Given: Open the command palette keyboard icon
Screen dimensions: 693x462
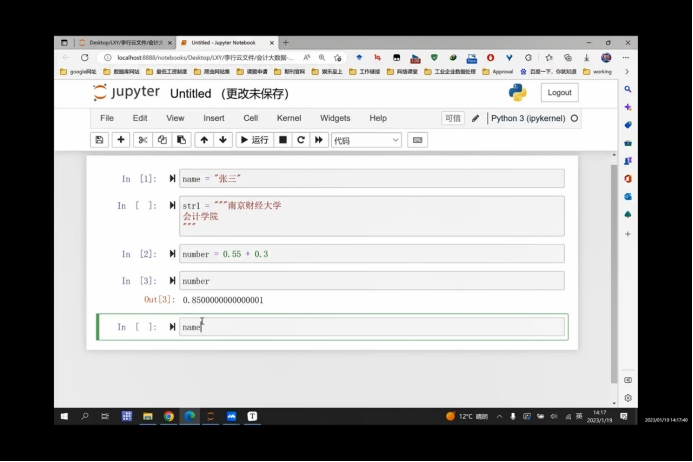Looking at the screenshot, I should [417, 140].
